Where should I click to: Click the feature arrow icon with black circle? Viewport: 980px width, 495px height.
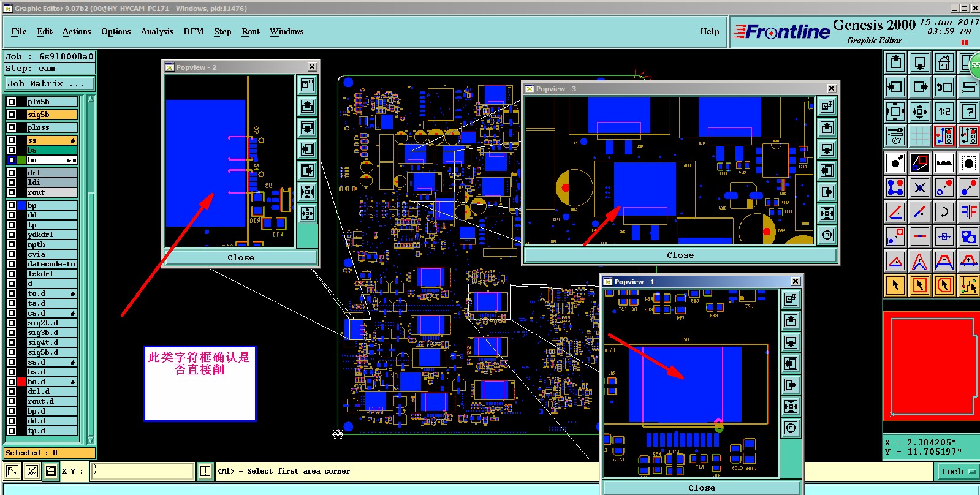tap(895, 163)
